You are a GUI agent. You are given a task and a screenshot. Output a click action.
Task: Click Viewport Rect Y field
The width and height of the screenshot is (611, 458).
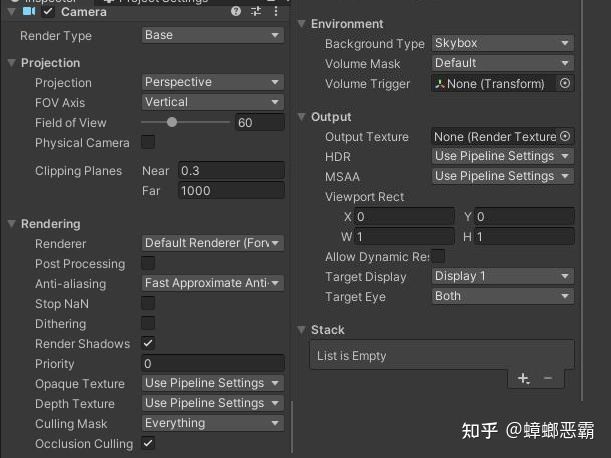point(524,216)
